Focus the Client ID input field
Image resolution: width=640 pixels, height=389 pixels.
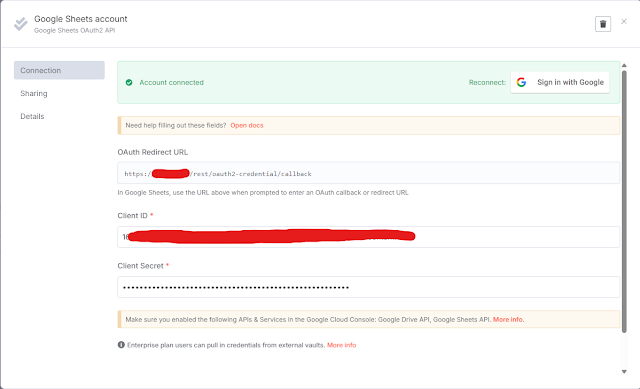pos(369,237)
